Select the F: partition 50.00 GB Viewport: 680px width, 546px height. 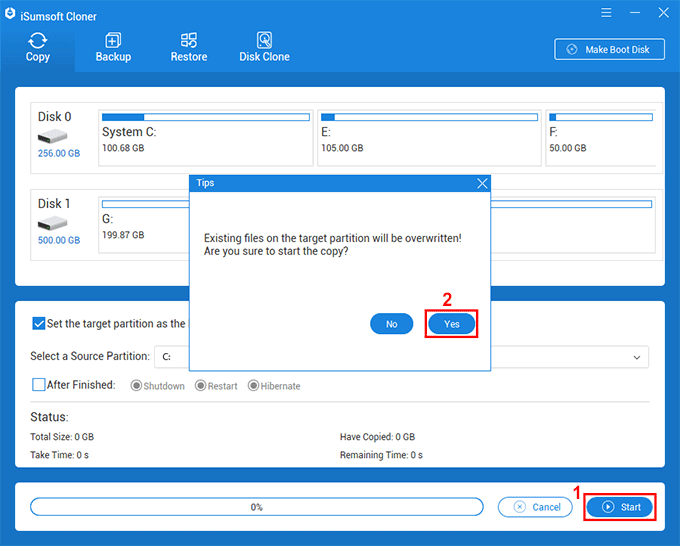tap(601, 137)
